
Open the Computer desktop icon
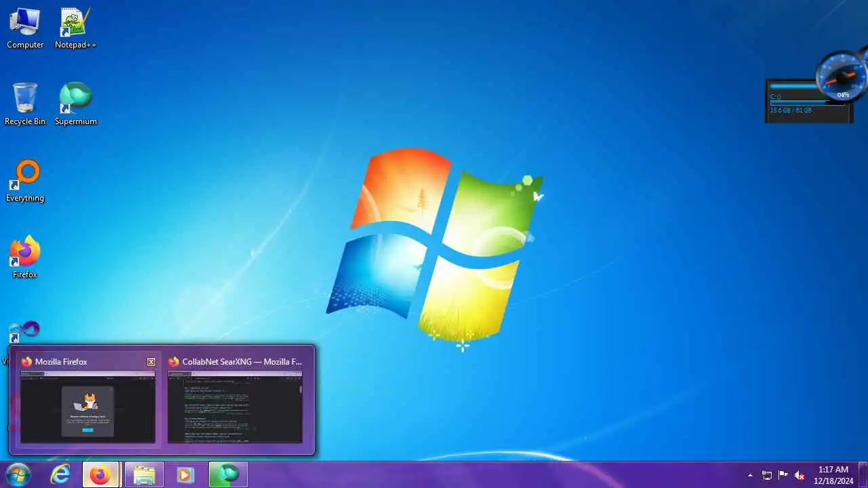coord(25,28)
